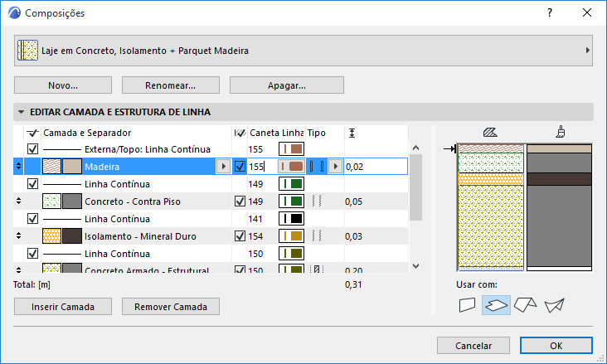The width and height of the screenshot is (607, 364).
Task: Click the Apagar... button
Action: pos(286,85)
